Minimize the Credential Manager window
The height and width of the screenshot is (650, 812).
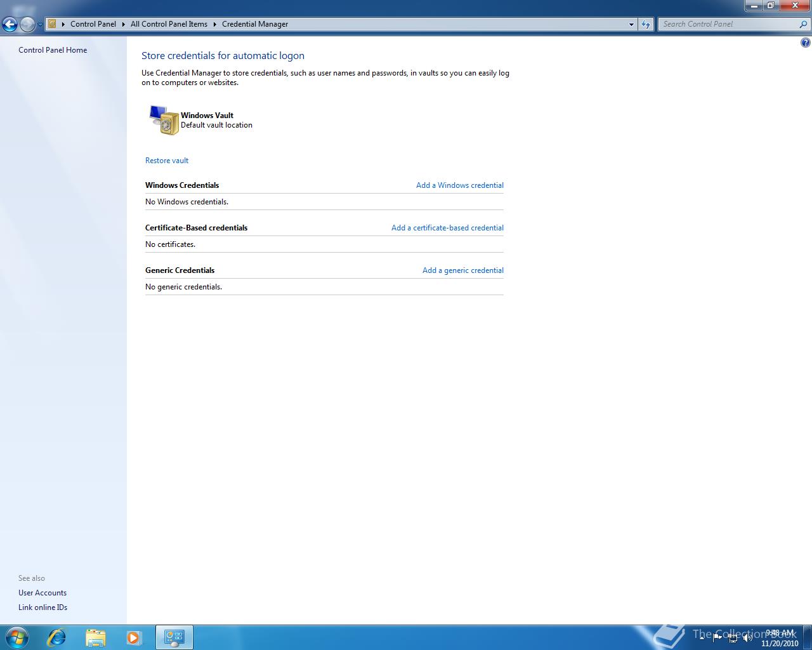[x=754, y=5]
